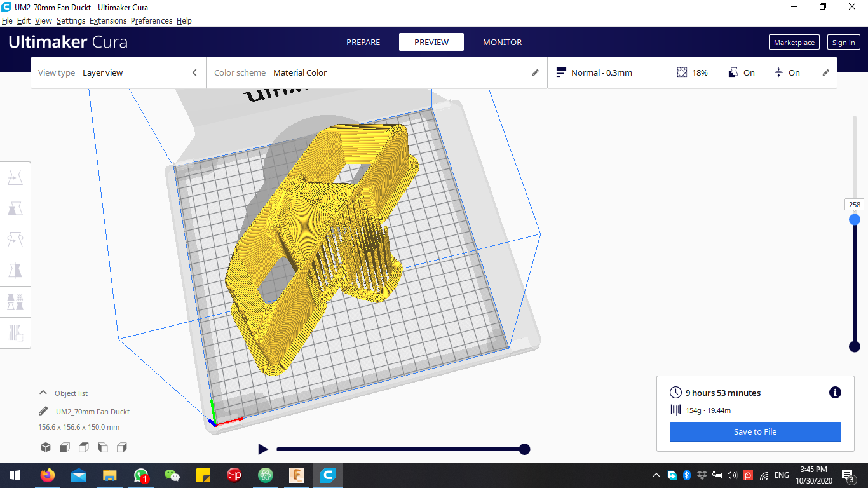The width and height of the screenshot is (868, 488).
Task: Open Firefox from the taskbar
Action: point(48,475)
